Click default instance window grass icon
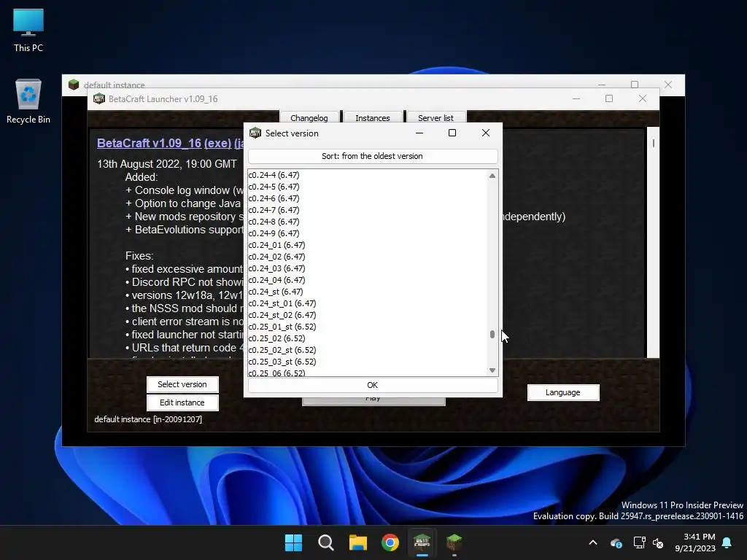747x560 pixels. [74, 85]
